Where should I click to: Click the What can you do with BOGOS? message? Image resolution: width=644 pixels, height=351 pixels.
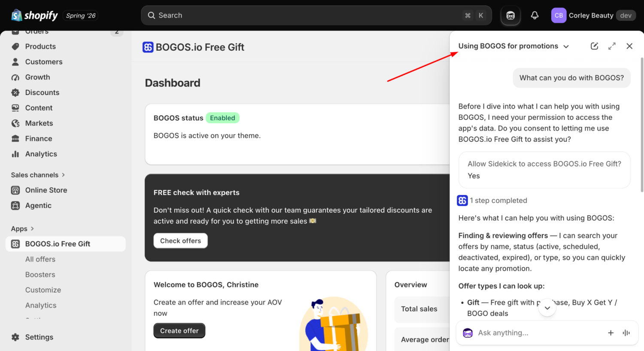[571, 78]
